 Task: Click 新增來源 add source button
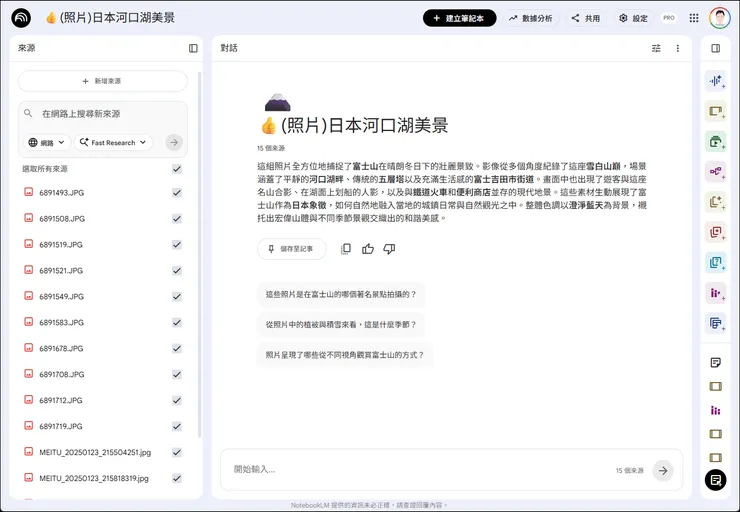[x=102, y=81]
